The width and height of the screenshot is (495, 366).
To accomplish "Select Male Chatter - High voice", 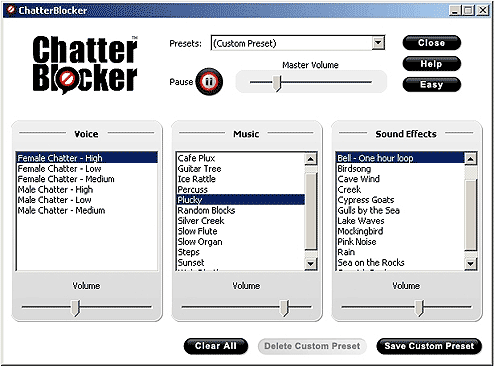I will [87, 189].
